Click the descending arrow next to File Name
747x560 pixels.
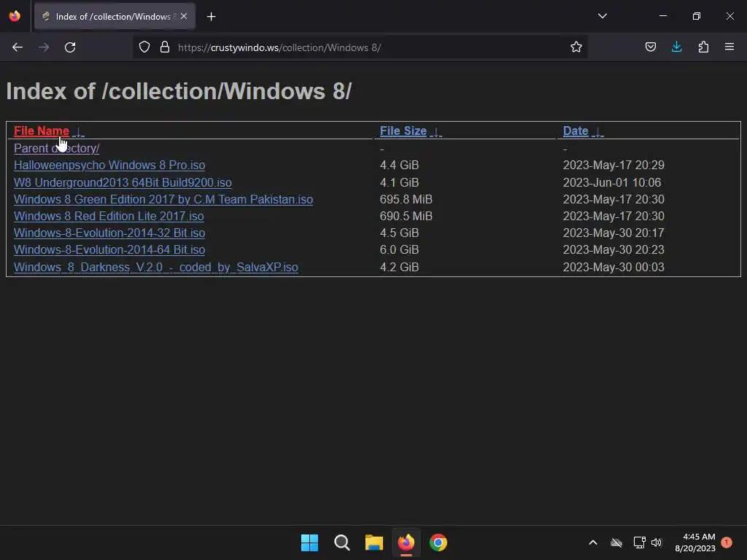pyautogui.click(x=79, y=132)
